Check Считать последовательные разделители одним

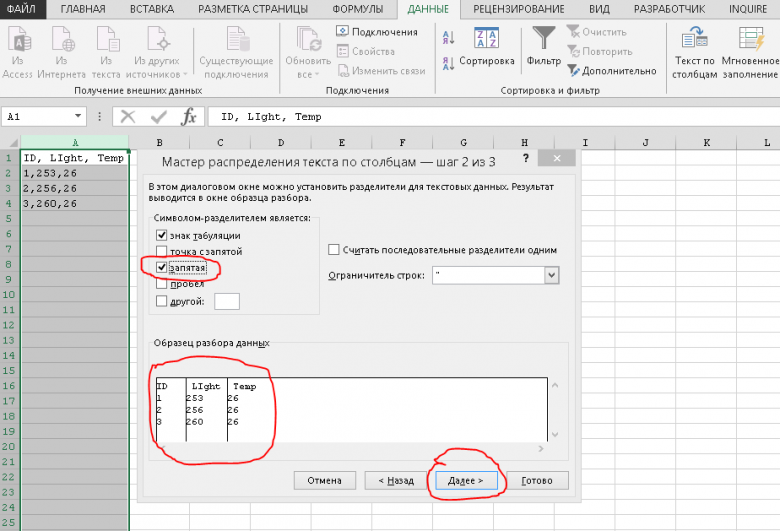pyautogui.click(x=334, y=250)
